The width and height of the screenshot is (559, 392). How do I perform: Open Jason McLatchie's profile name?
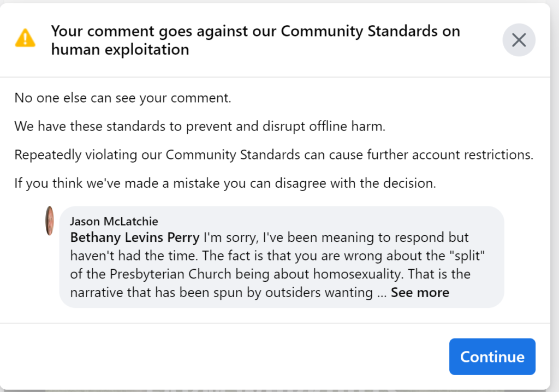click(114, 221)
